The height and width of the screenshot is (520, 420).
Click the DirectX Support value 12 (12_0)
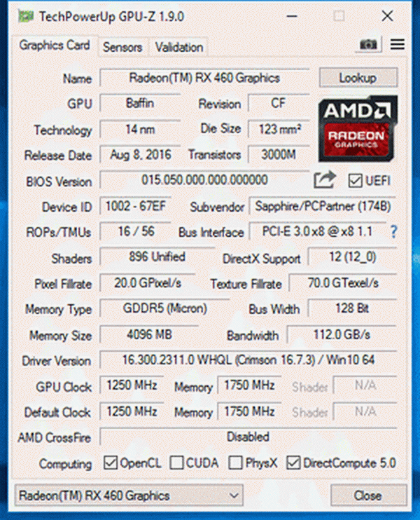(352, 257)
